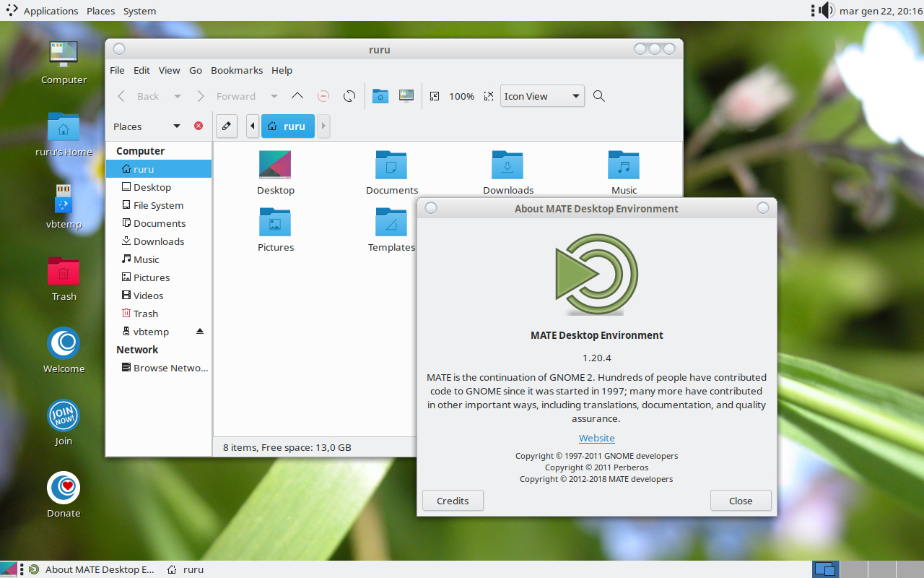Select the Welcome desktop icon

[x=64, y=343]
